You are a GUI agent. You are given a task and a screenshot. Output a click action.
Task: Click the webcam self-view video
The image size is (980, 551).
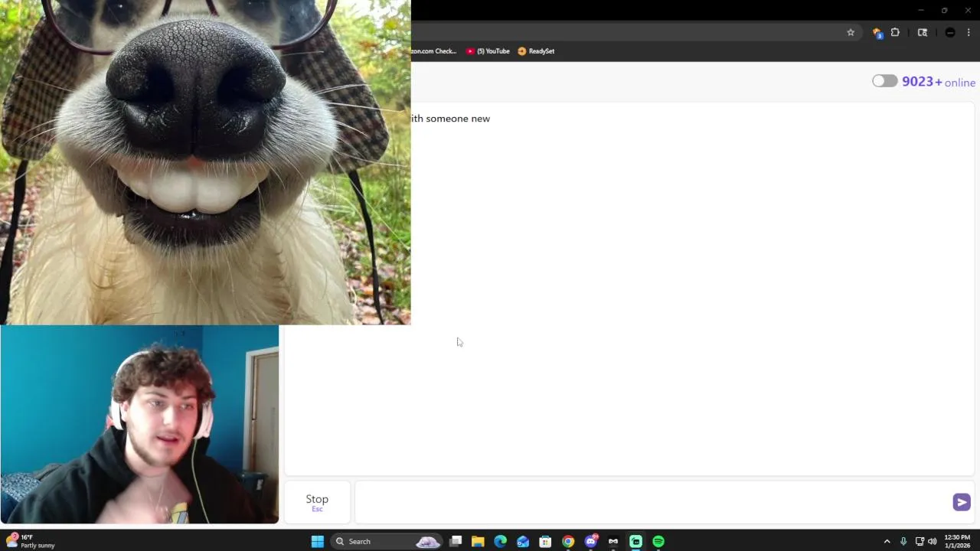pos(139,425)
